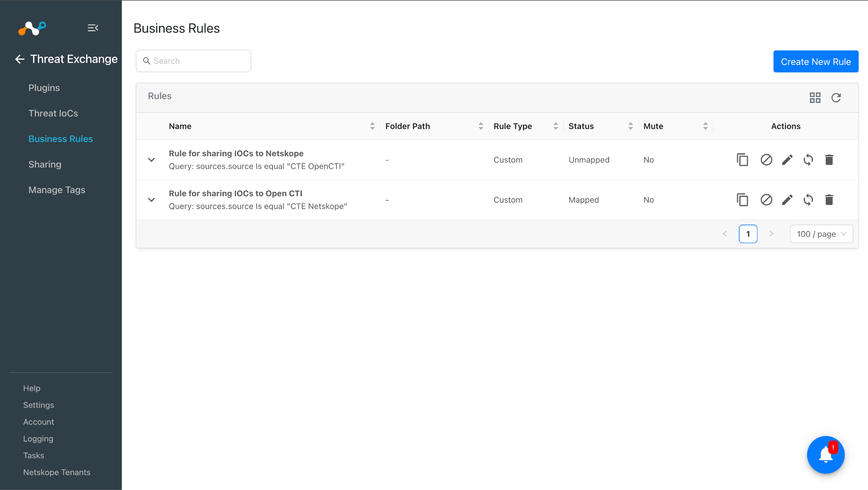This screenshot has width=868, height=490.
Task: Open the Sharing menu item
Action: (45, 164)
